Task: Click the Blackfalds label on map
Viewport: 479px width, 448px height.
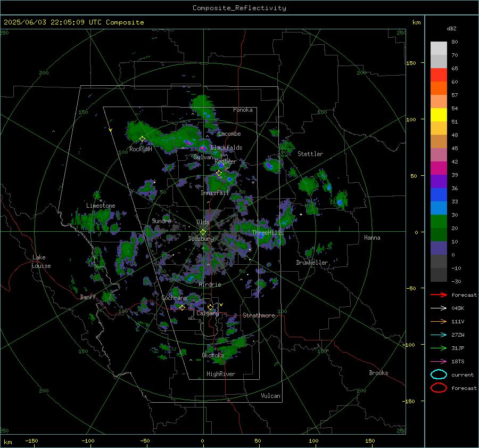Action: (x=226, y=148)
